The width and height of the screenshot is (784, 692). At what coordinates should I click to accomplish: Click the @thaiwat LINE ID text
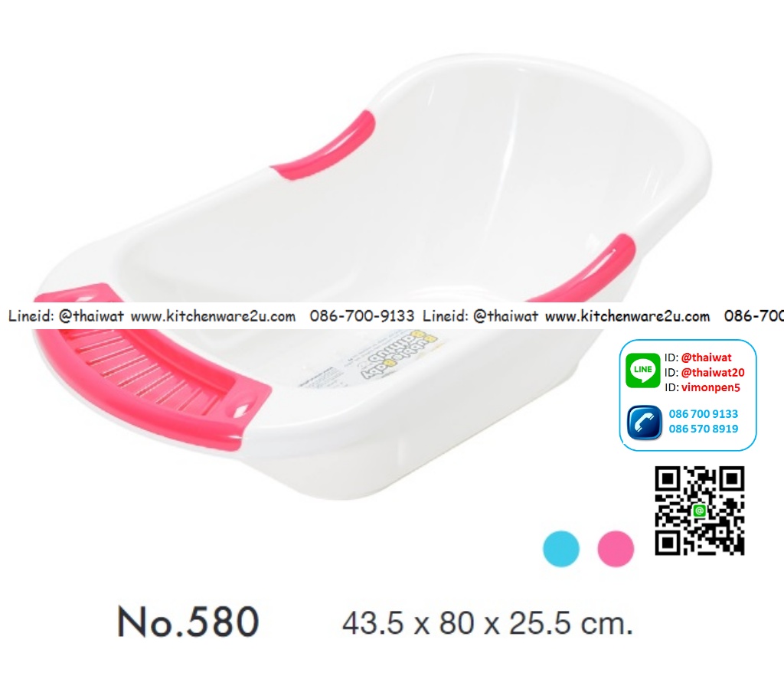click(706, 357)
